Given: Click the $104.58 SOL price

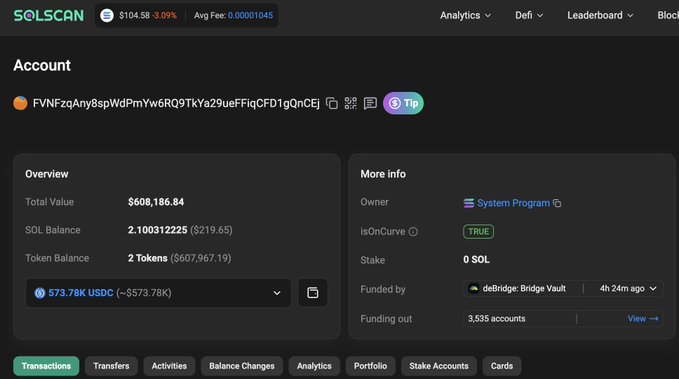Looking at the screenshot, I should [134, 16].
